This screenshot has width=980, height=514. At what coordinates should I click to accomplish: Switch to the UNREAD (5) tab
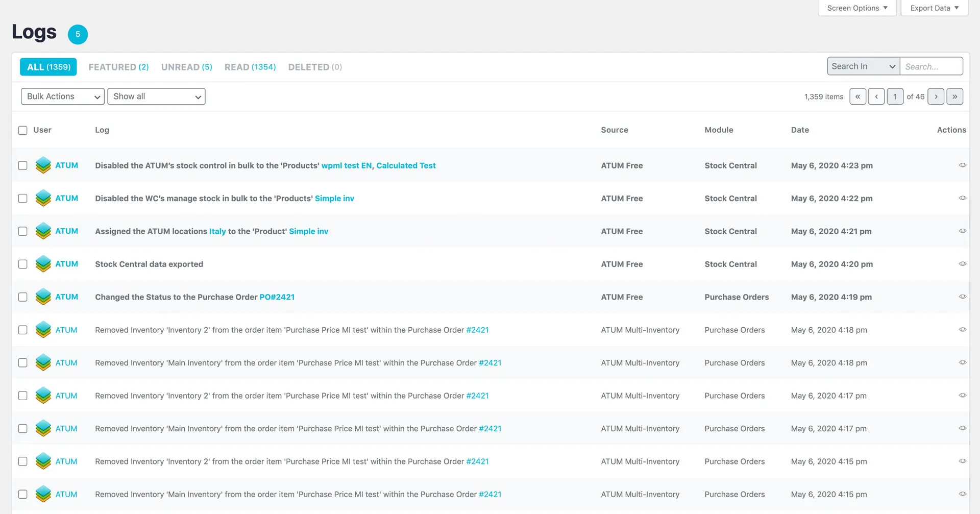tap(187, 67)
